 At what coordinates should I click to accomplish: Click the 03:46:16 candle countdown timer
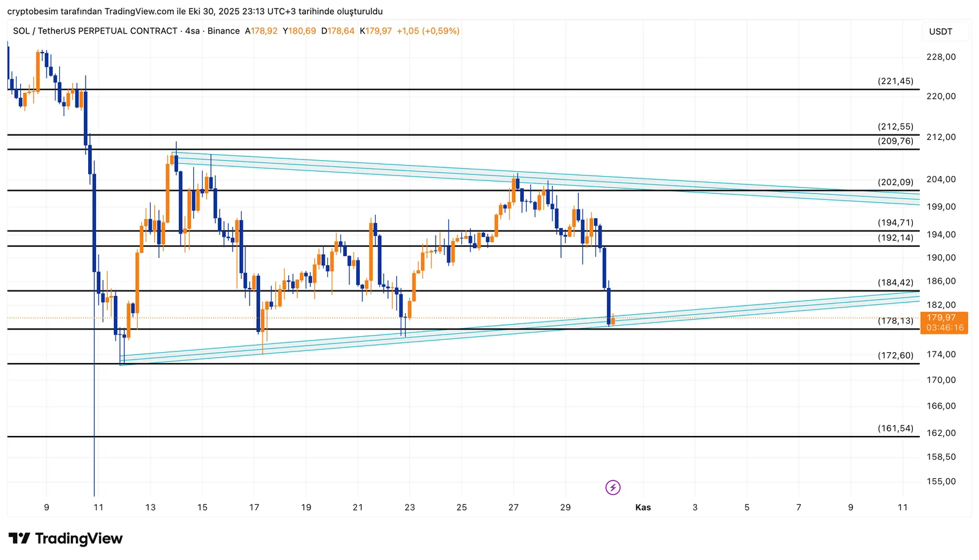pyautogui.click(x=944, y=328)
